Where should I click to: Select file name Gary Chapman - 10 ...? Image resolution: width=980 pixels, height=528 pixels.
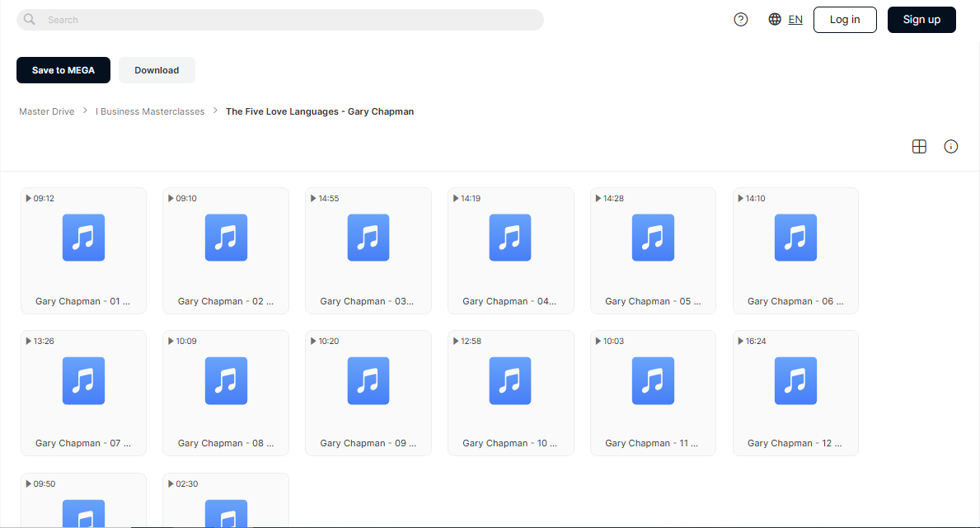click(x=510, y=443)
